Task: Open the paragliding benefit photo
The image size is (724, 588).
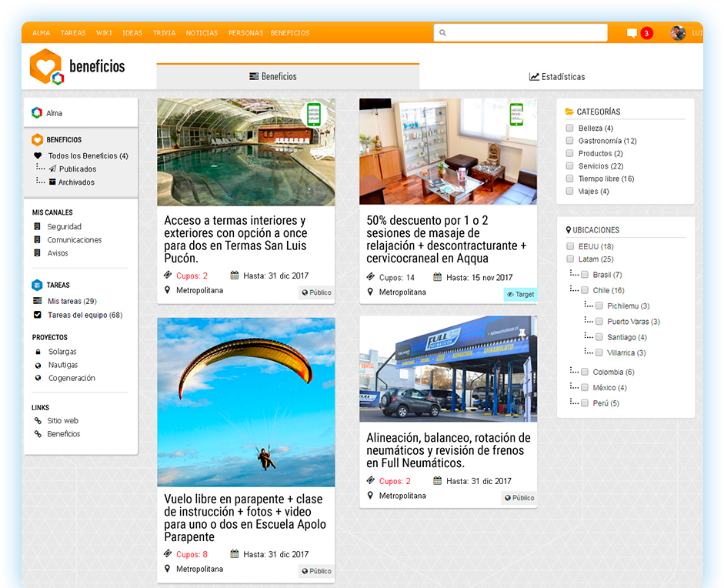Action: (246, 402)
